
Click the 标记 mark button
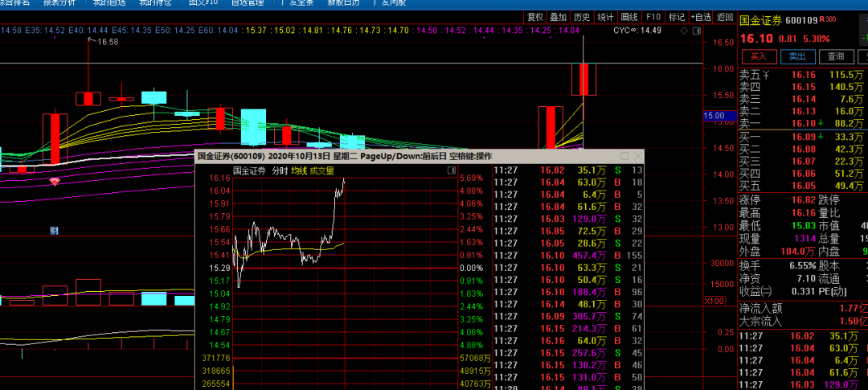pos(677,17)
